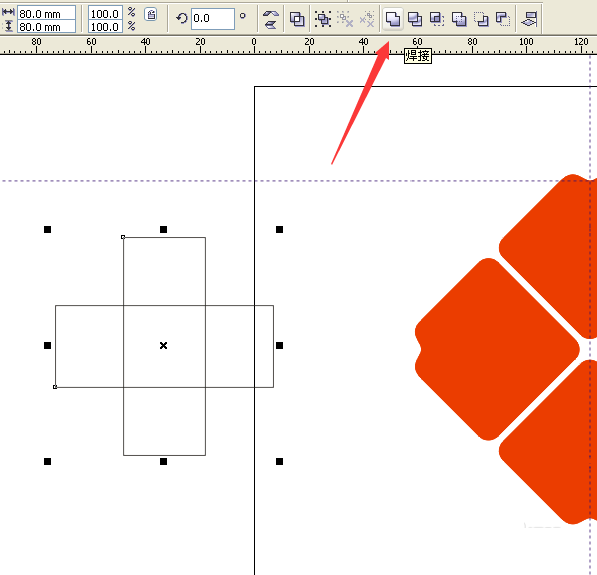This screenshot has height=575, width=597.
Task: Click the Intersect shapes button
Action: (x=437, y=18)
